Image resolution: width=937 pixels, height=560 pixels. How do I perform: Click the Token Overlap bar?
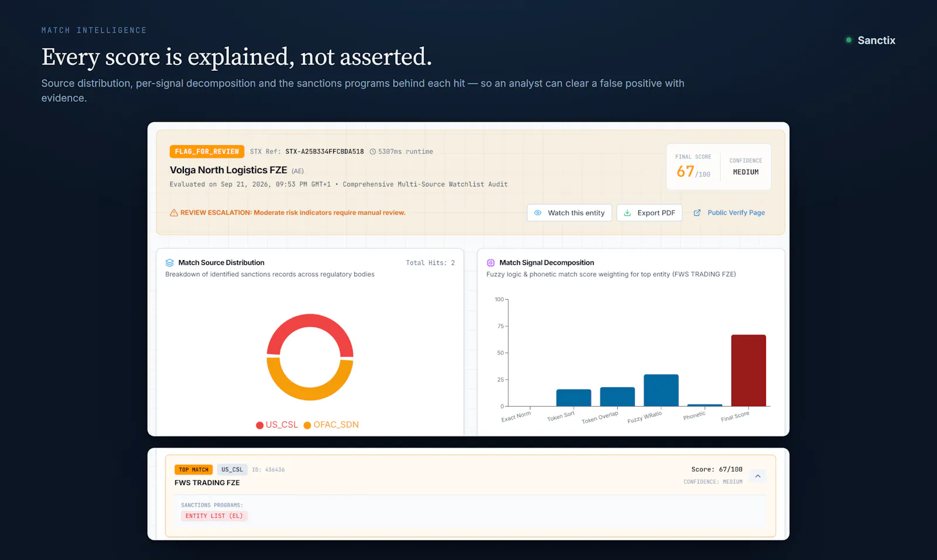pos(617,397)
